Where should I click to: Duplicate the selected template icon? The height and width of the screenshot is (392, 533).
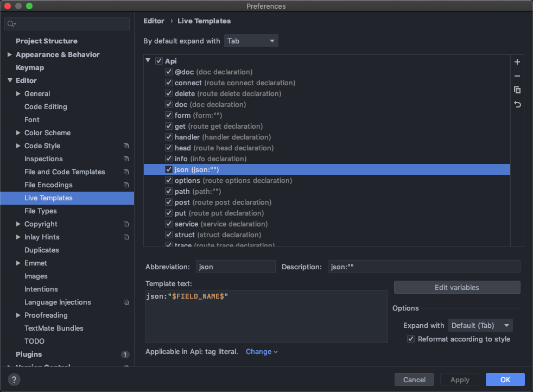tap(517, 90)
